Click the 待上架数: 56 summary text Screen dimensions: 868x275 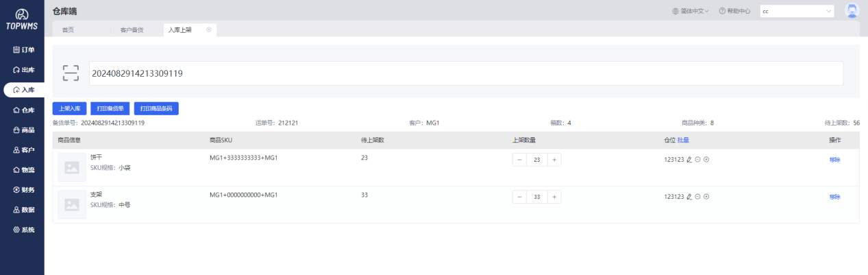(x=842, y=123)
